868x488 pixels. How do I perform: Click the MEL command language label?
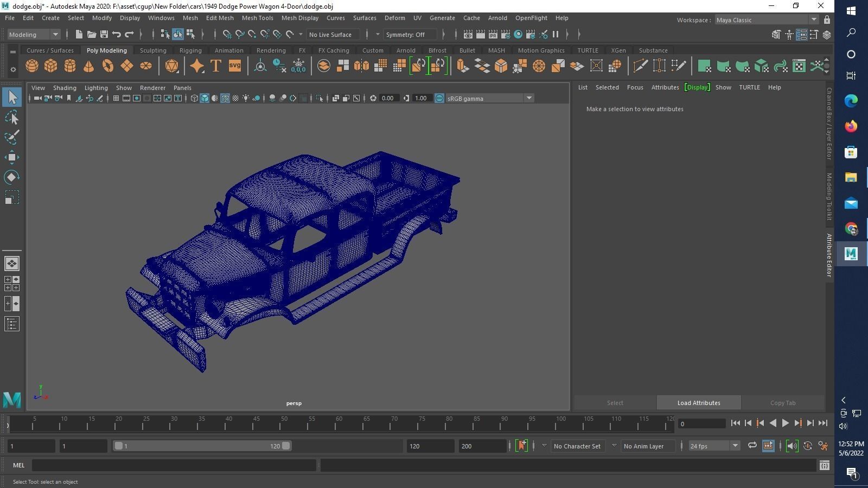click(19, 465)
